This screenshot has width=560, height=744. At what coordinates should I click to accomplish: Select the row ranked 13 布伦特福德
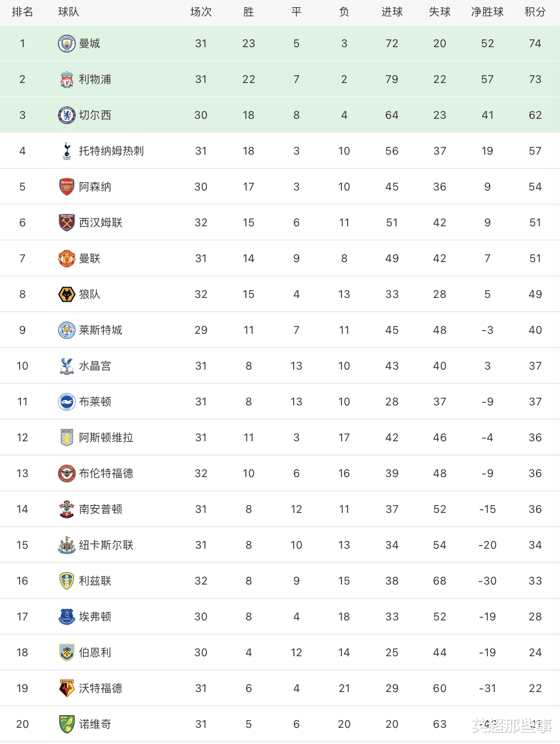(280, 474)
